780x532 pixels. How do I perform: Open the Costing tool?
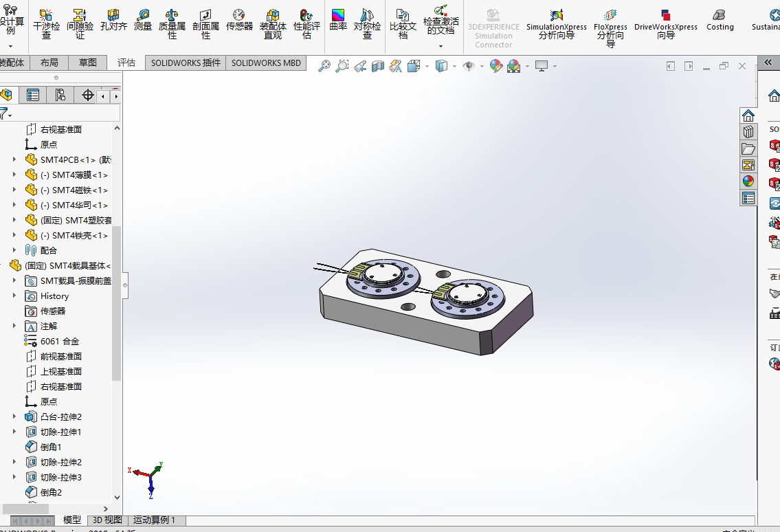click(x=720, y=20)
